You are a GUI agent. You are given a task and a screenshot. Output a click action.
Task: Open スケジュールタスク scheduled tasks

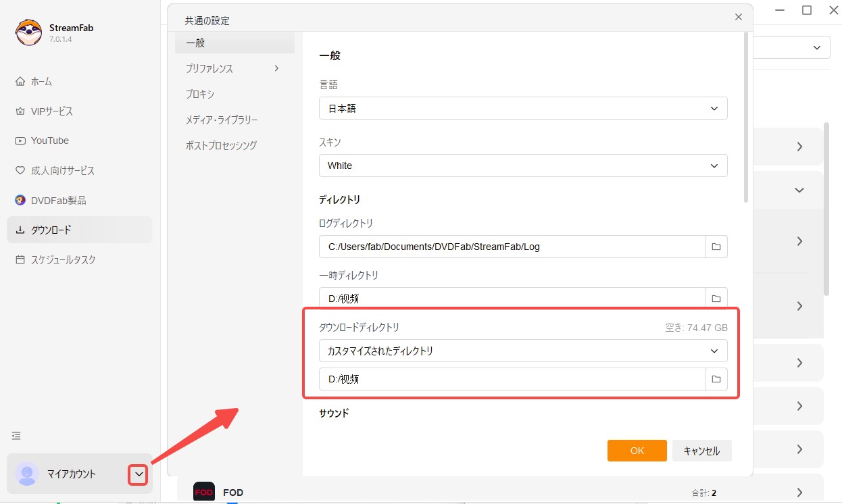click(x=63, y=260)
